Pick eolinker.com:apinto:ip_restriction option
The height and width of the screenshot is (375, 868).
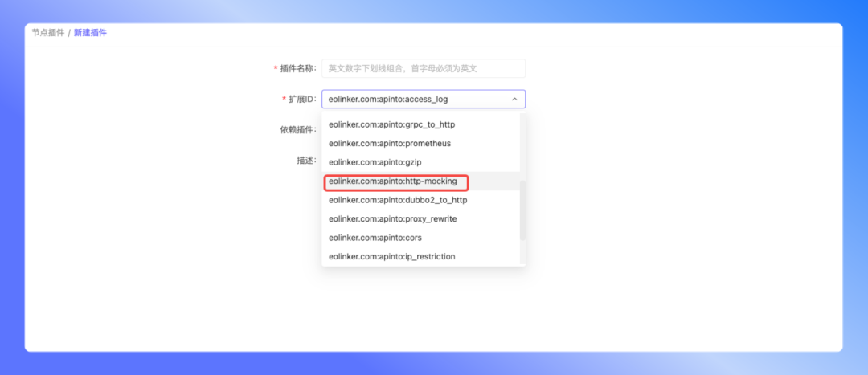[x=420, y=256]
